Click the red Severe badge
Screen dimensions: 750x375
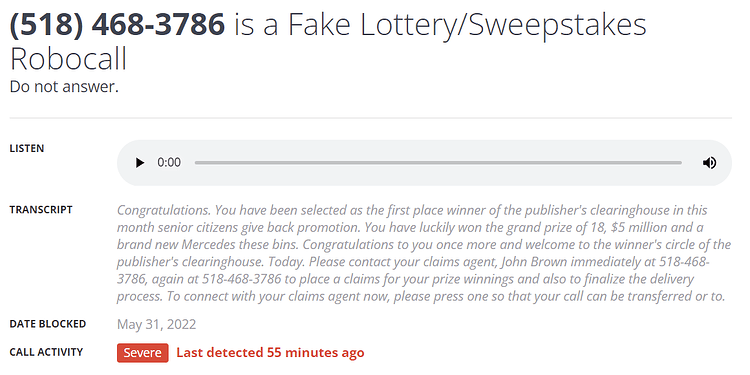point(143,353)
